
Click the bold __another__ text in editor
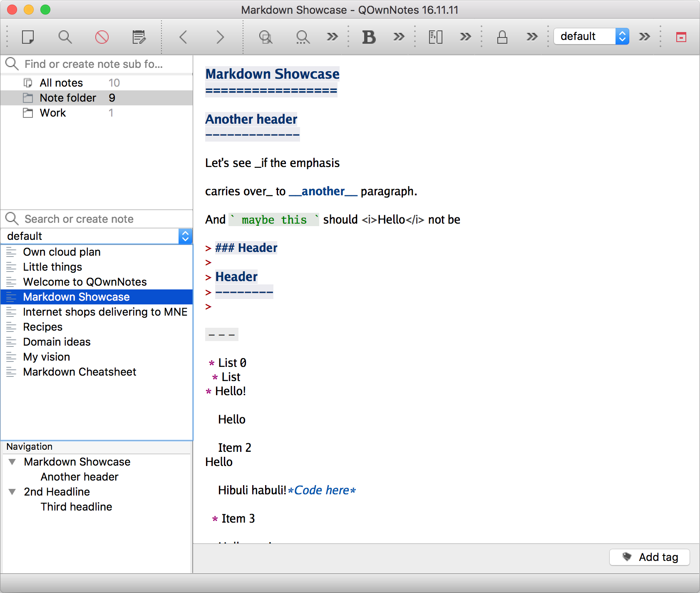[323, 191]
